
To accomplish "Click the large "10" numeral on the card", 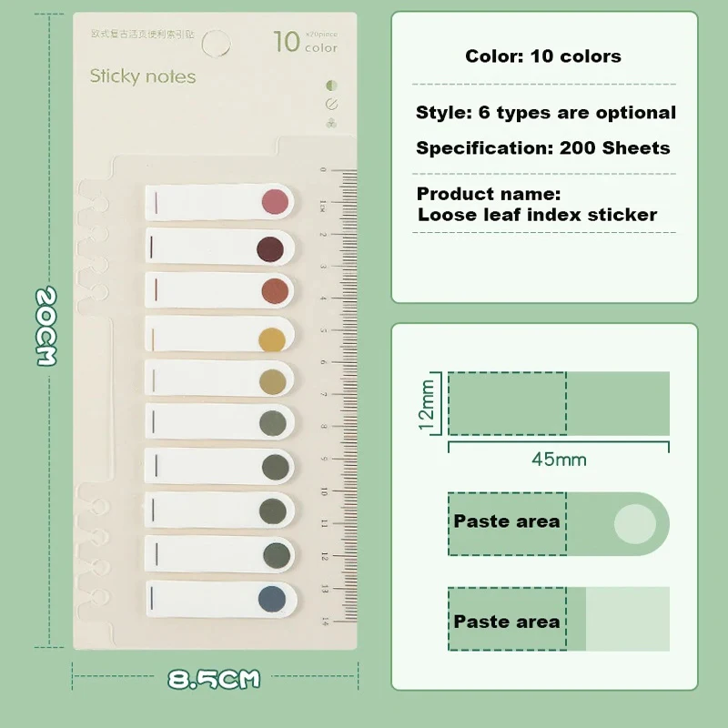I will click(287, 42).
